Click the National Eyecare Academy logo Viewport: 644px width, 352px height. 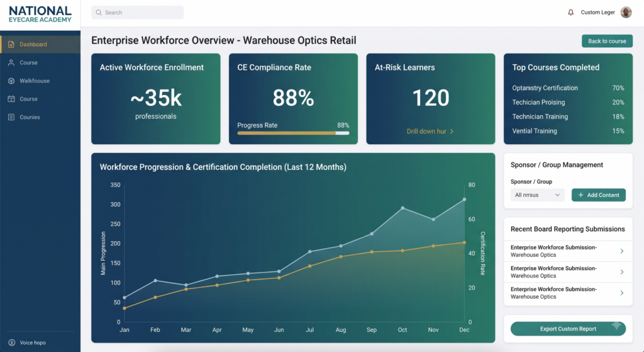40,14
